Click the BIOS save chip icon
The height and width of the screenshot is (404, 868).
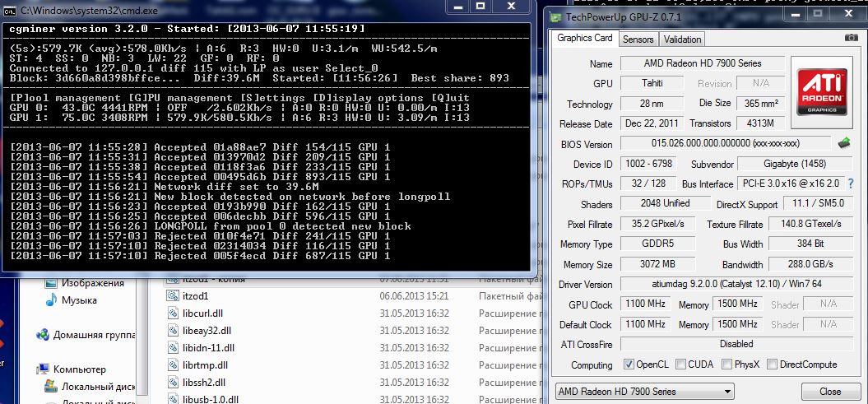[843, 143]
